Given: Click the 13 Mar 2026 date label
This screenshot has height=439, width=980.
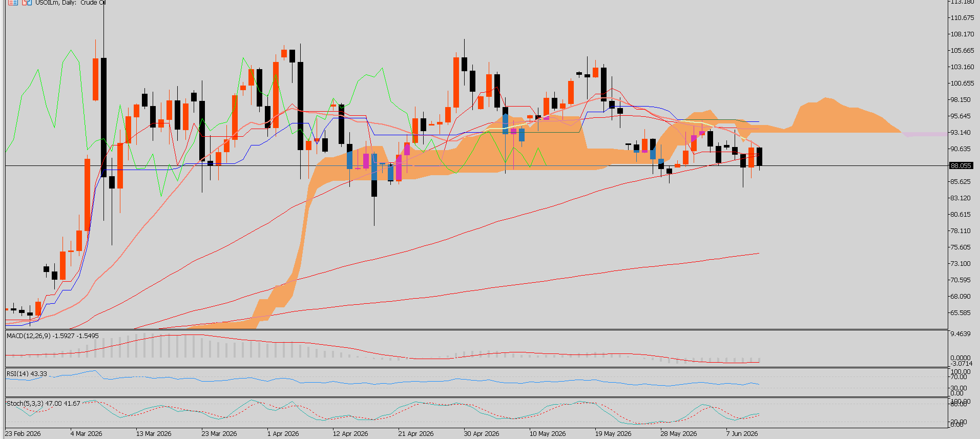Looking at the screenshot, I should 154,433.
